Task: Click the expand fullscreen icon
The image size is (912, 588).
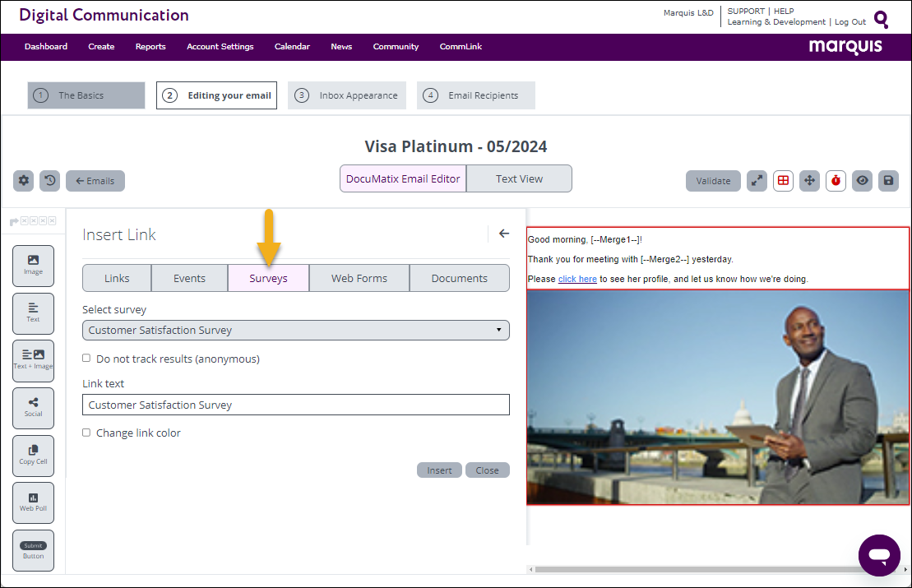Action: click(757, 181)
